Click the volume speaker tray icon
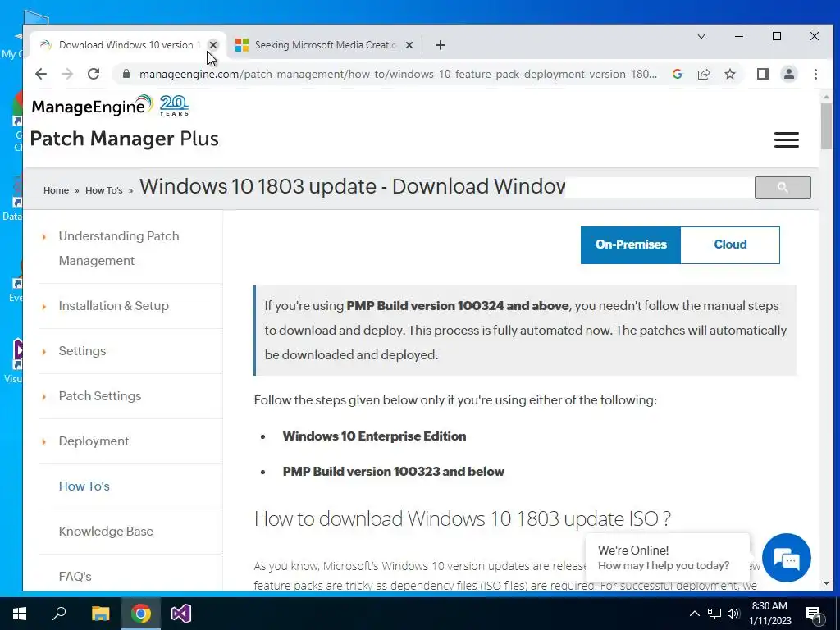The image size is (840, 630). click(733, 614)
